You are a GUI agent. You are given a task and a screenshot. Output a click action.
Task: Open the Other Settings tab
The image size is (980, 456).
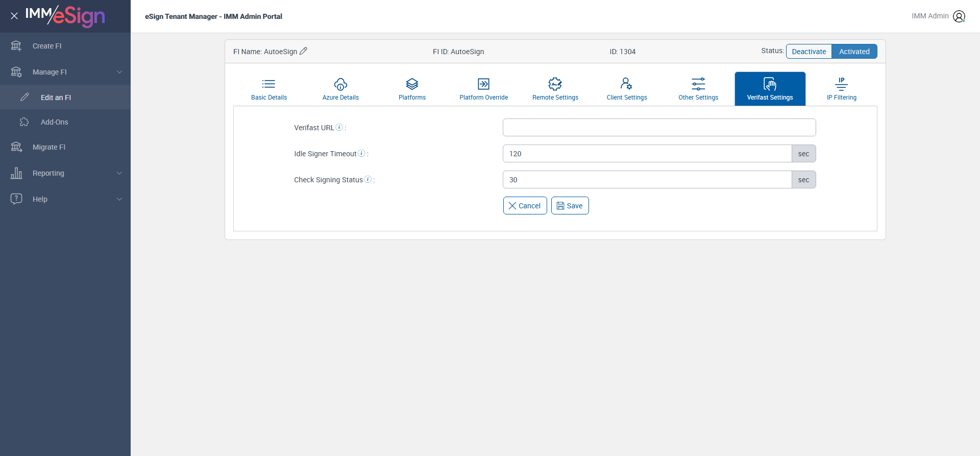[x=698, y=89]
